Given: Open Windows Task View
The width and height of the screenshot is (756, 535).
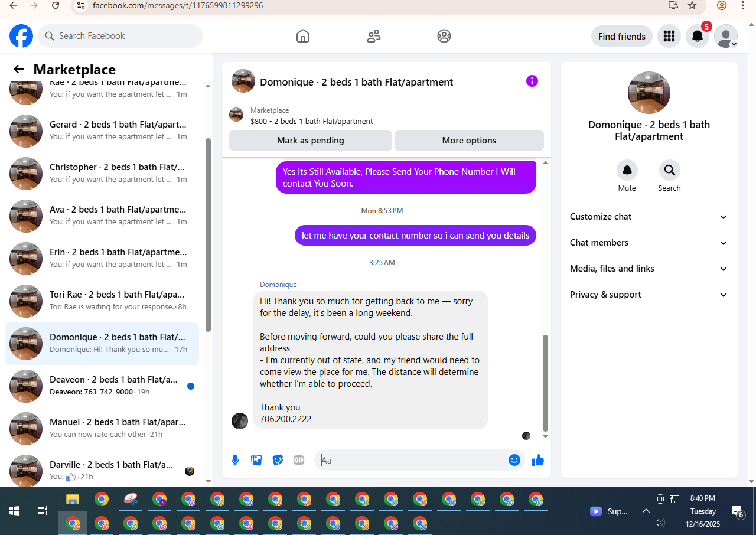Looking at the screenshot, I should (43, 511).
